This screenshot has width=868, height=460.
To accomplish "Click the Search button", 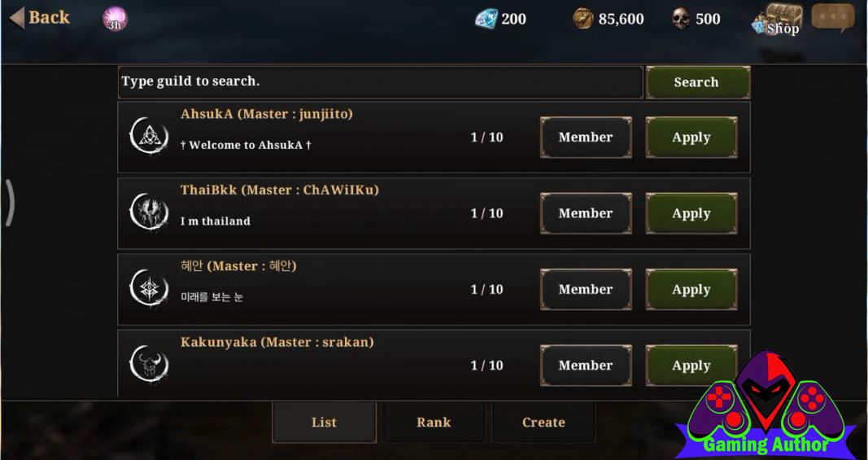I will coord(698,82).
